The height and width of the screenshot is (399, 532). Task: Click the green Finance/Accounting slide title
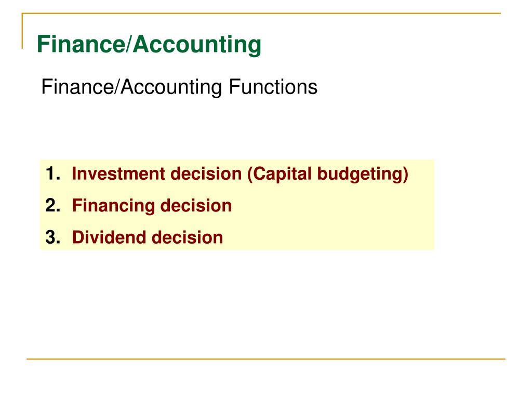point(149,45)
